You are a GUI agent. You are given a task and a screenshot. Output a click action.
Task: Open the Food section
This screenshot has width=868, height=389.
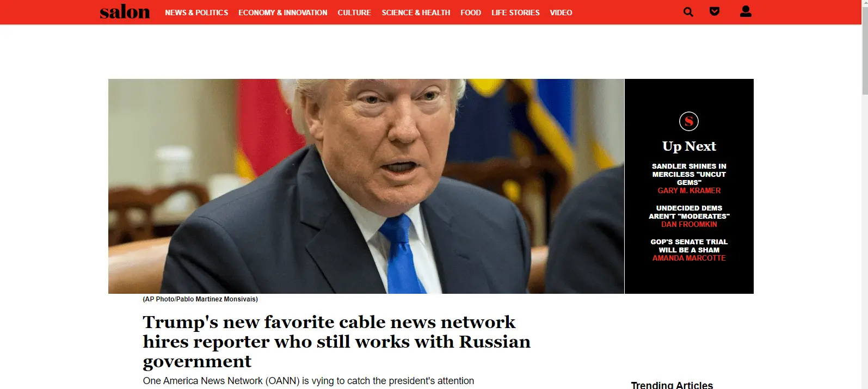click(471, 13)
